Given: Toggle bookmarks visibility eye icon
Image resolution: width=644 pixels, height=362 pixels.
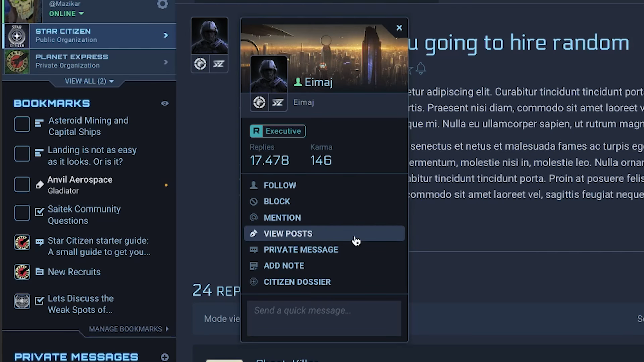Looking at the screenshot, I should point(165,103).
